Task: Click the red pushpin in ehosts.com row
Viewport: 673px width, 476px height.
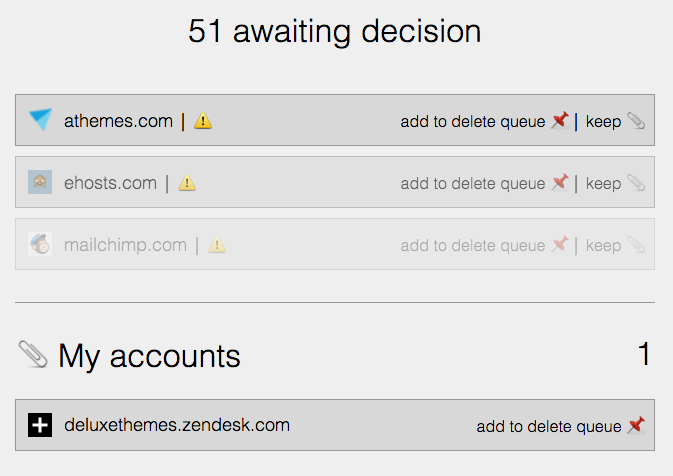Action: 561,182
